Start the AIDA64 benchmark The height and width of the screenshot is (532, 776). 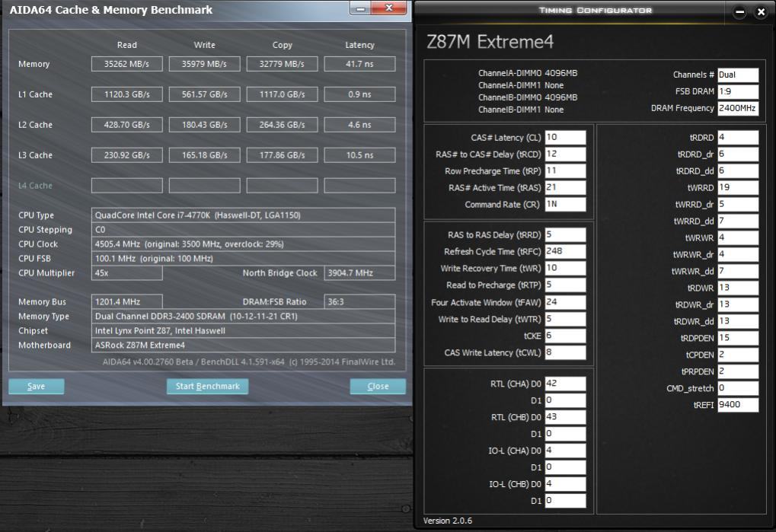coord(207,386)
